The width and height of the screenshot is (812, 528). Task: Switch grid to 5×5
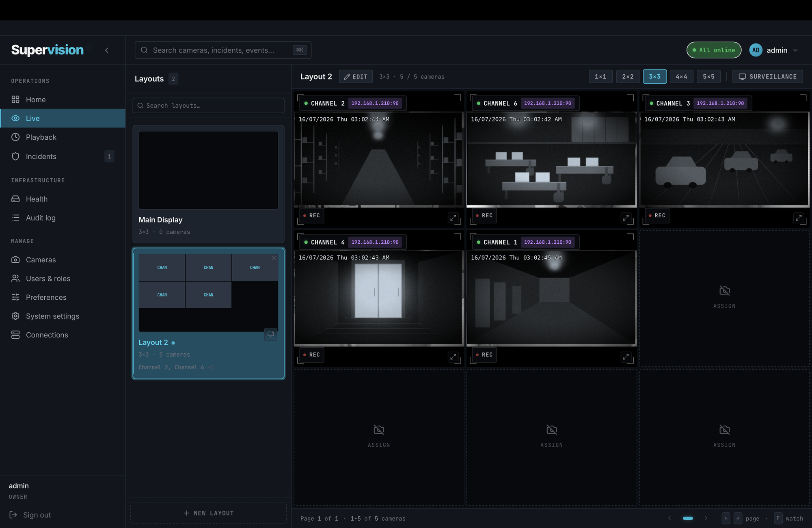708,76
